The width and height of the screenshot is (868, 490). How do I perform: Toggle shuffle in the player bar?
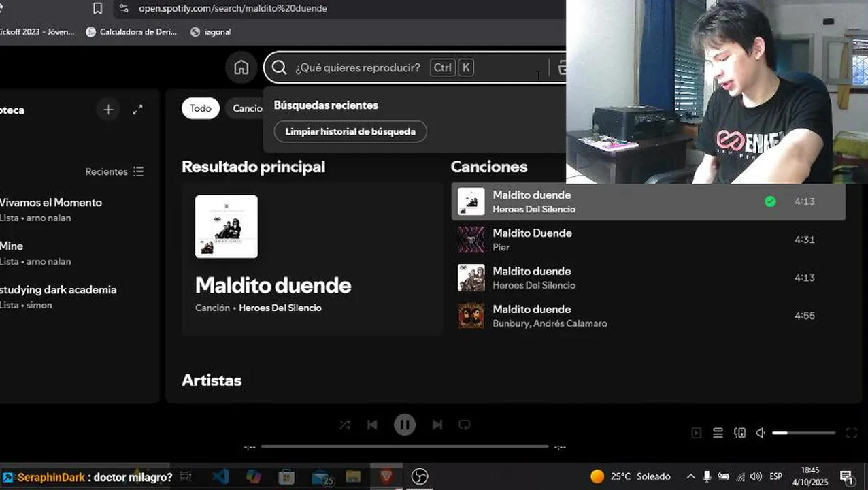[345, 425]
